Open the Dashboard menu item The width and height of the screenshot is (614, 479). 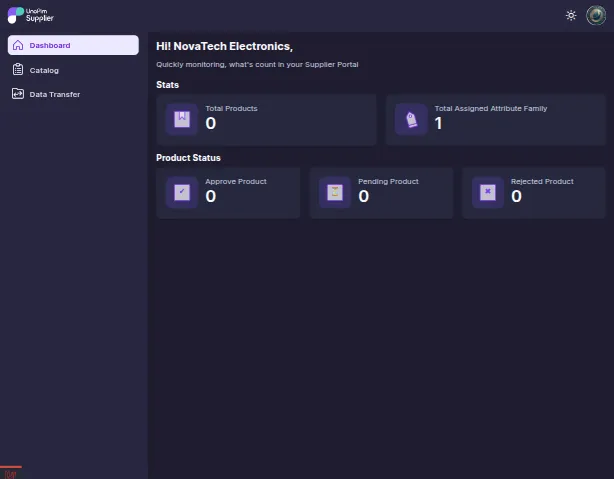(73, 45)
